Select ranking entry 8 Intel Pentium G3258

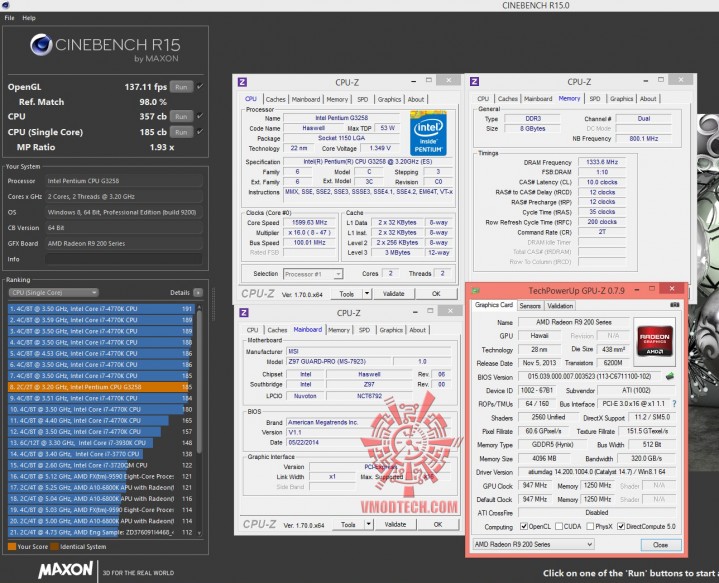coord(100,387)
